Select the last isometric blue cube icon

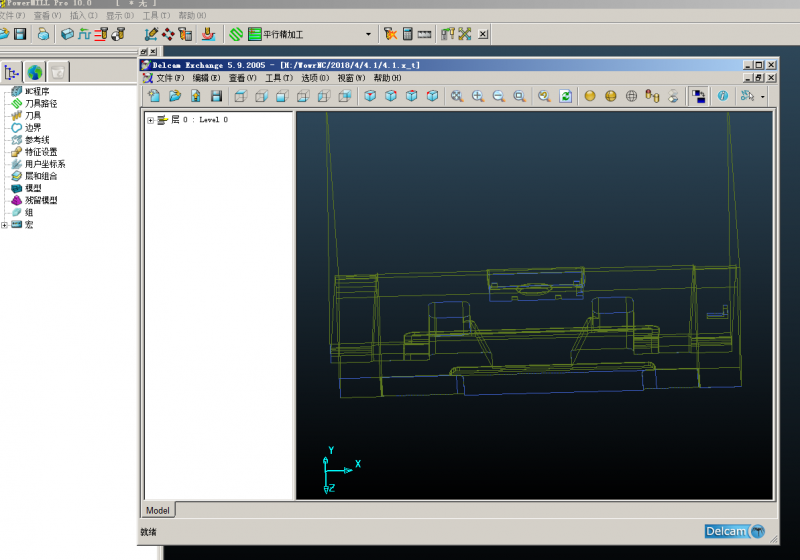[x=432, y=96]
